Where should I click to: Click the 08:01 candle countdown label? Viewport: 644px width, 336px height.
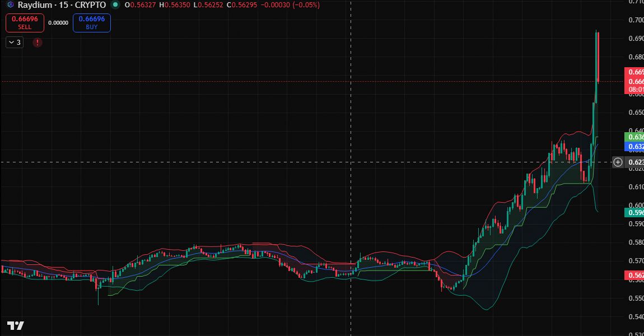click(635, 89)
